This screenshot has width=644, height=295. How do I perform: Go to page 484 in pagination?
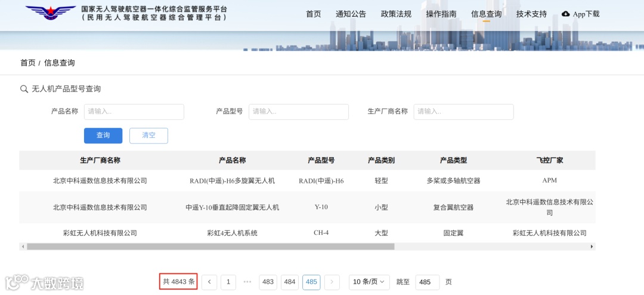point(290,282)
